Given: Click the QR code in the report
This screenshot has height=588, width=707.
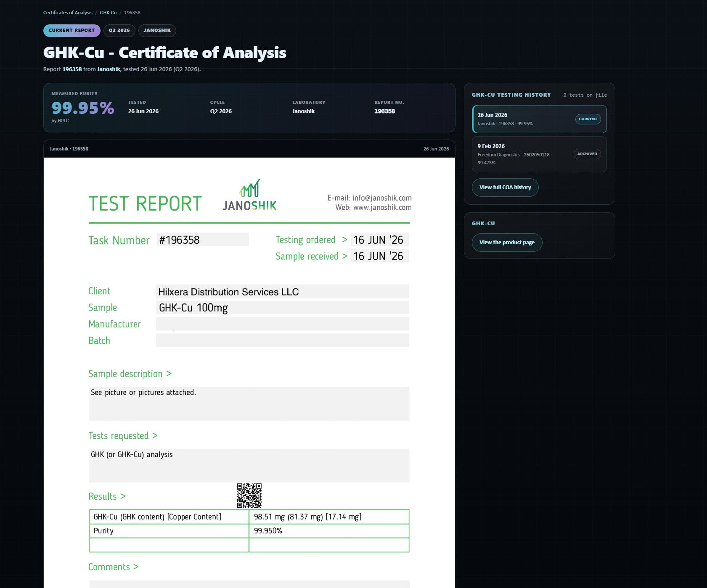Looking at the screenshot, I should tap(249, 496).
